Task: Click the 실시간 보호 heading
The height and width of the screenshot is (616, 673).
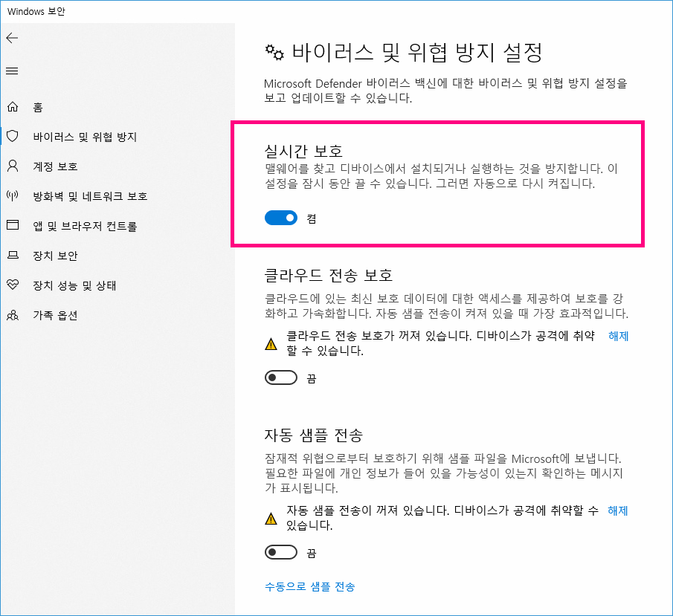Action: tap(303, 151)
